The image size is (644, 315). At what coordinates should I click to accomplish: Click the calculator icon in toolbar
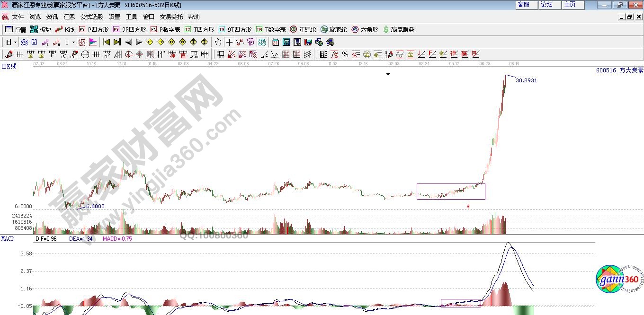coord(286,42)
